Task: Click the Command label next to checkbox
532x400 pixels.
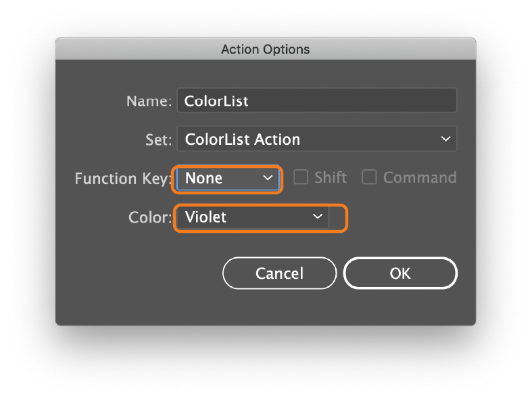Action: pos(420,178)
